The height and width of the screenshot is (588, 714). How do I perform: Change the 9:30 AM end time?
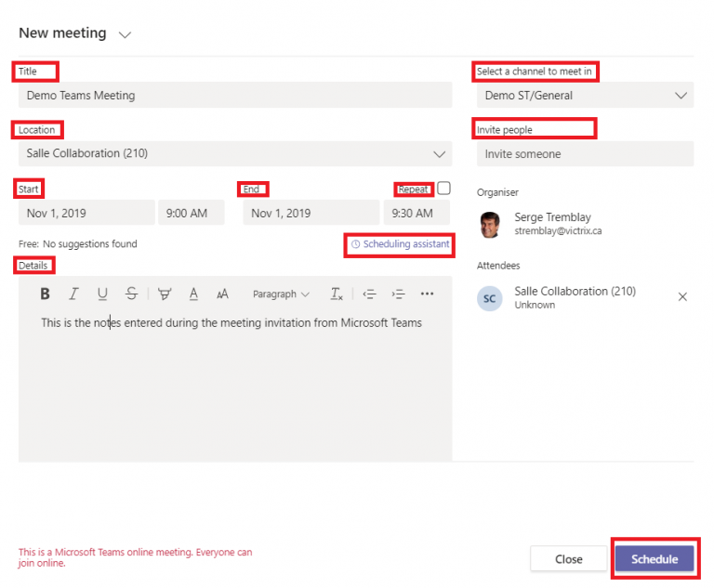coord(416,213)
